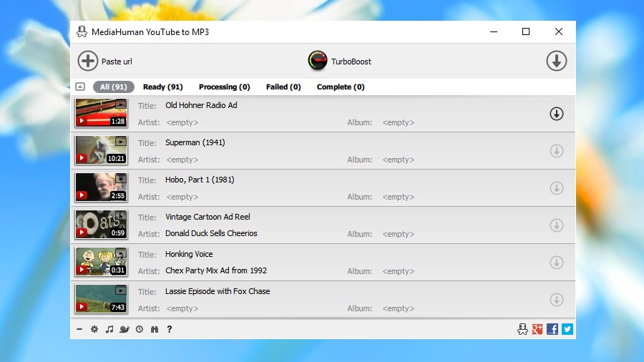Viewport: 644px width, 362px height.
Task: Click the music note icon in bottom toolbar
Action: (109, 329)
